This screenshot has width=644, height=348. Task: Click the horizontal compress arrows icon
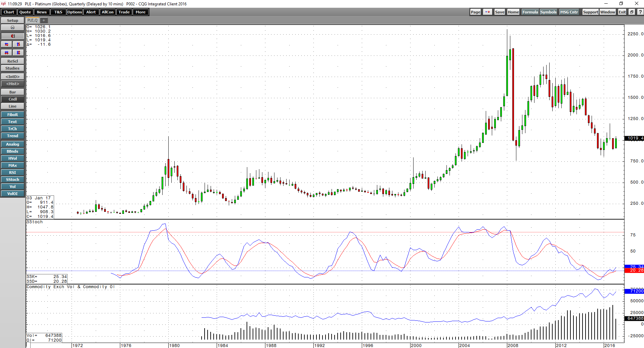click(7, 53)
